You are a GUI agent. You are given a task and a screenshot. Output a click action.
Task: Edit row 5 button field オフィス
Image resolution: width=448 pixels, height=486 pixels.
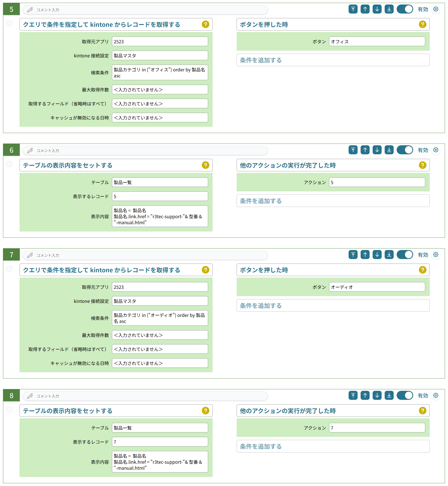[377, 41]
